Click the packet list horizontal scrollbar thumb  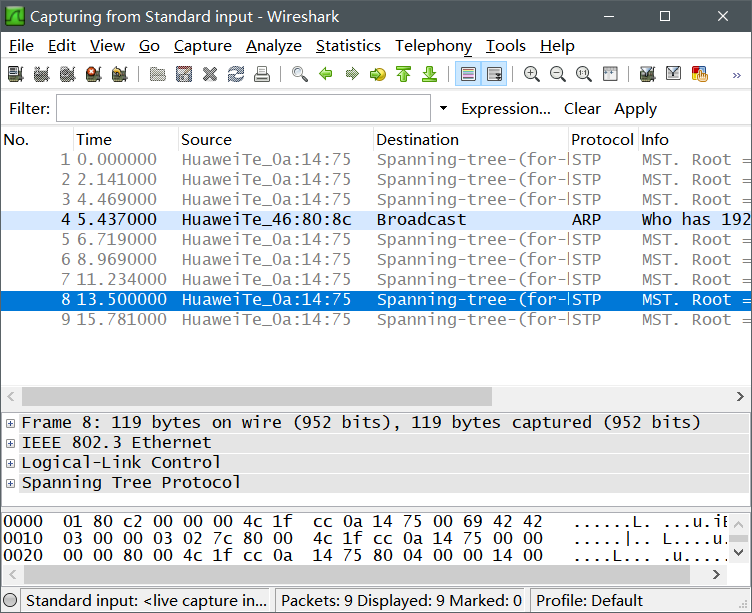(257, 396)
